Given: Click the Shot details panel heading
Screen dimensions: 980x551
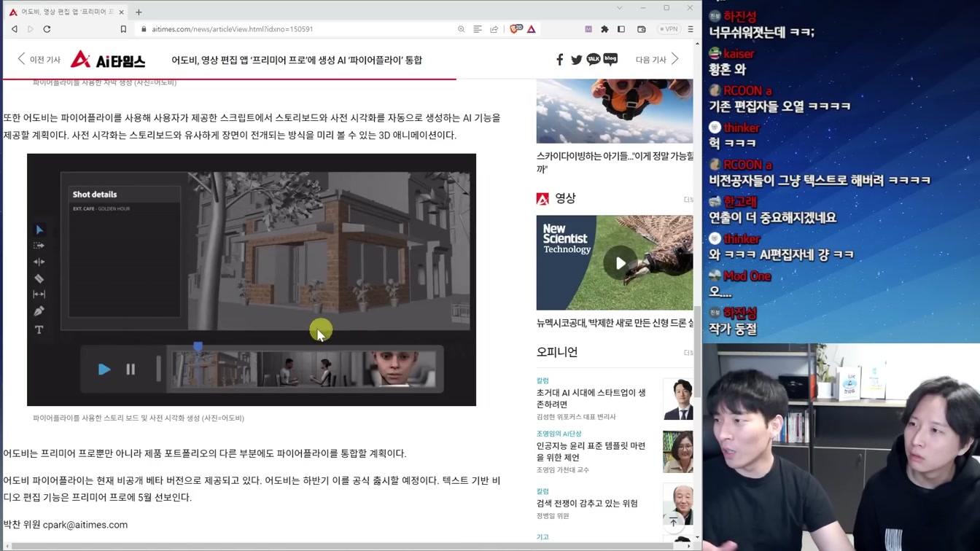Looking at the screenshot, I should [95, 195].
